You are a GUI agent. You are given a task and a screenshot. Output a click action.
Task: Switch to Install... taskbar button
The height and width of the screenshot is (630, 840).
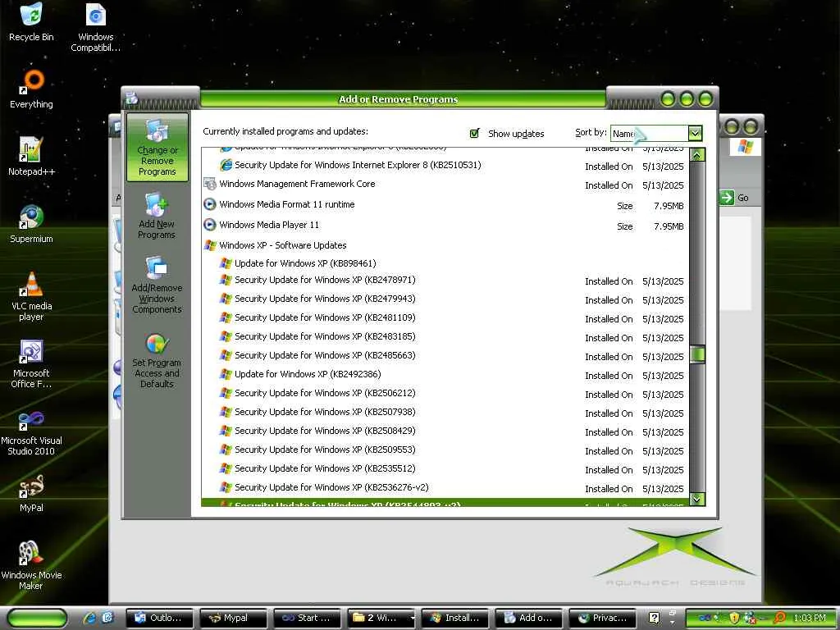pyautogui.click(x=454, y=618)
